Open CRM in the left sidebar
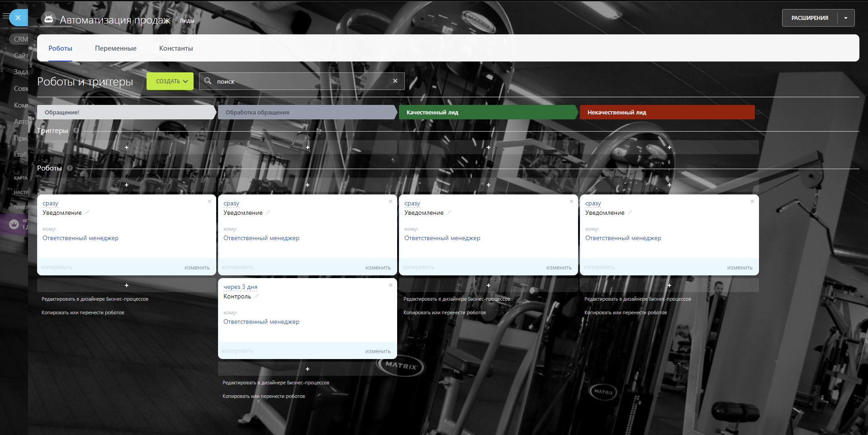The image size is (868, 435). (x=20, y=39)
